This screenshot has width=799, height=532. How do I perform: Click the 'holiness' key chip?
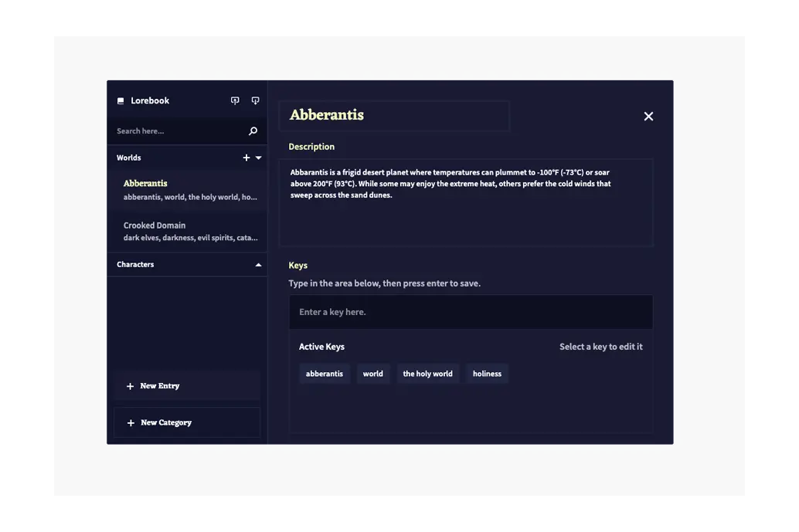pos(487,374)
